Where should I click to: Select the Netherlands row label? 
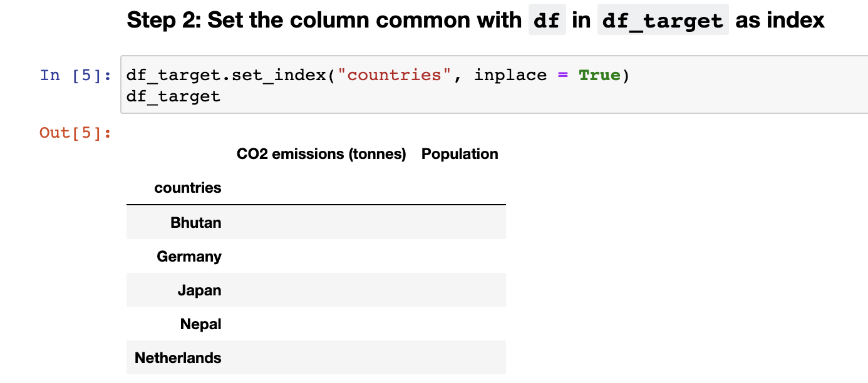[178, 358]
